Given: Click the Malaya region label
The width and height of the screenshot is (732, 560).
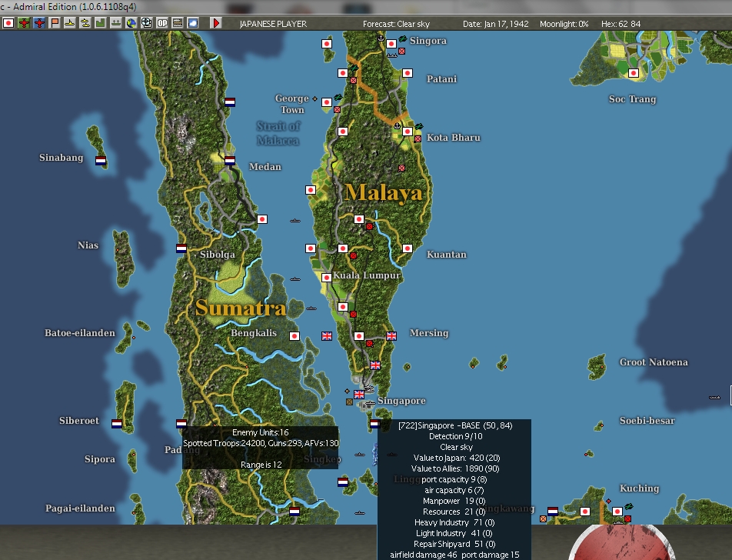Looking at the screenshot, I should (x=383, y=192).
